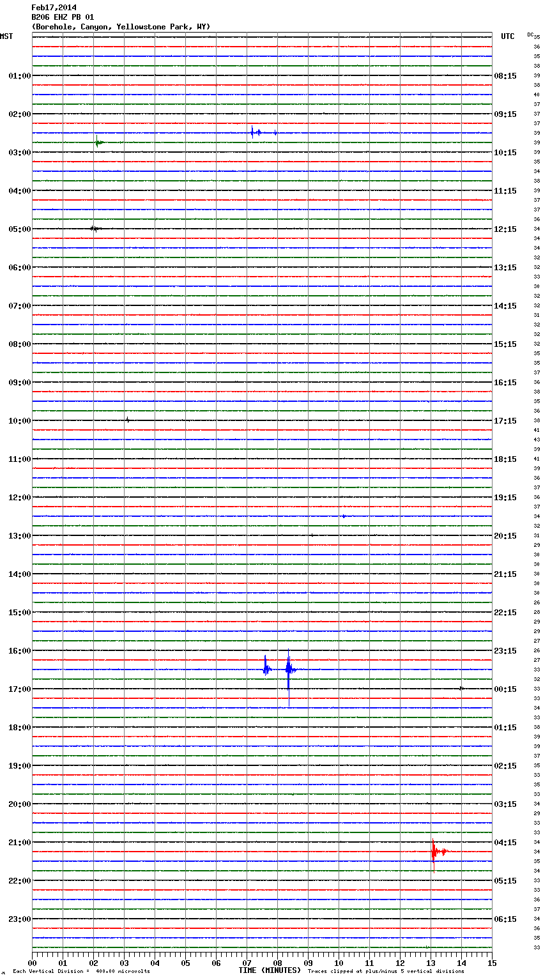Click the blue seismic event near minute 7 at 02:30
This screenshot has width=543, height=980.
[256, 132]
